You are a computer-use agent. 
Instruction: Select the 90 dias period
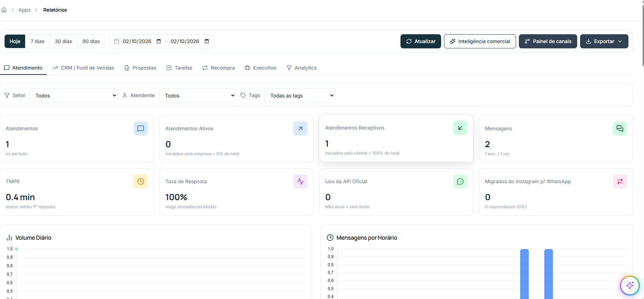coord(91,41)
